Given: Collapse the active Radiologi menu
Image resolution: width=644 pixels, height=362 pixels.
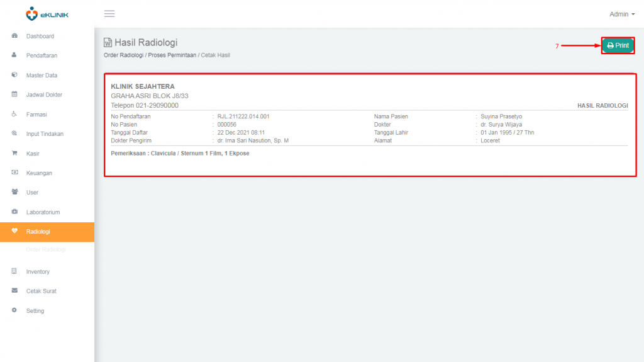Looking at the screenshot, I should pyautogui.click(x=38, y=232).
